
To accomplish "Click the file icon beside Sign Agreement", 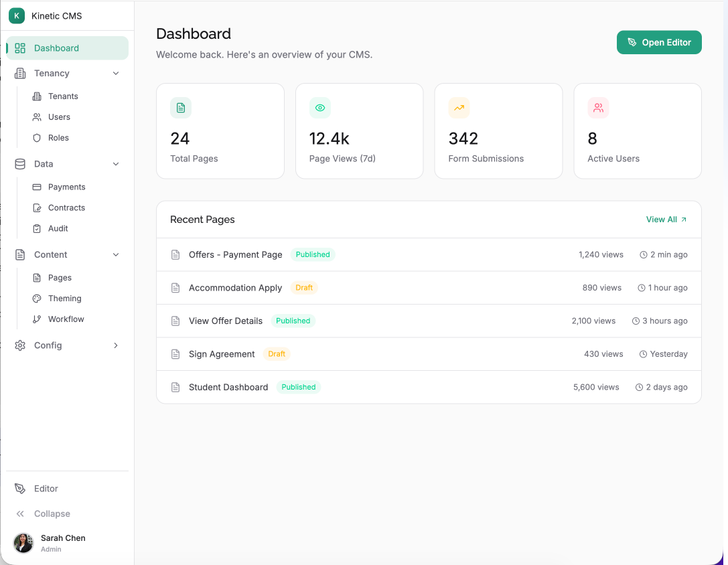I will 175,354.
